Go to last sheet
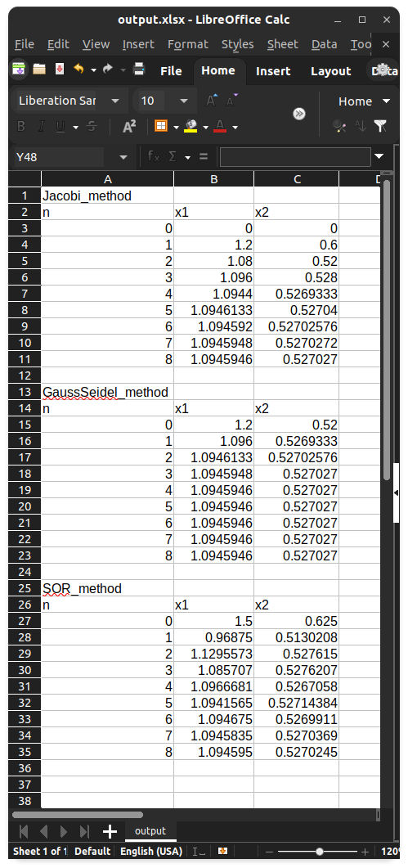This screenshot has width=408, height=868. click(x=84, y=831)
